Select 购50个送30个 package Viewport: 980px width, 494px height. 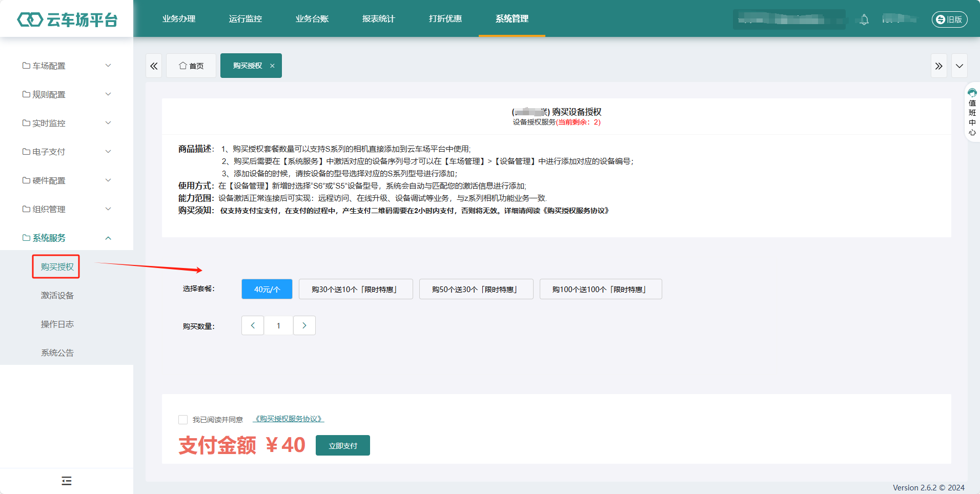476,289
